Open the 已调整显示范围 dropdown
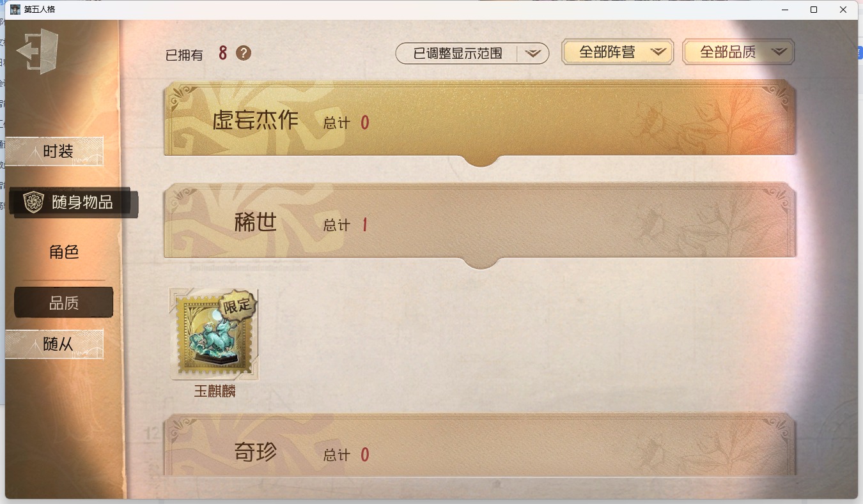The width and height of the screenshot is (863, 504). (472, 54)
